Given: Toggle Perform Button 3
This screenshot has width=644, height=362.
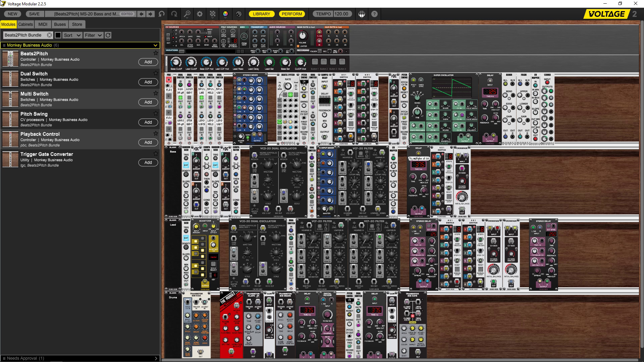Looking at the screenshot, I should point(333,62).
